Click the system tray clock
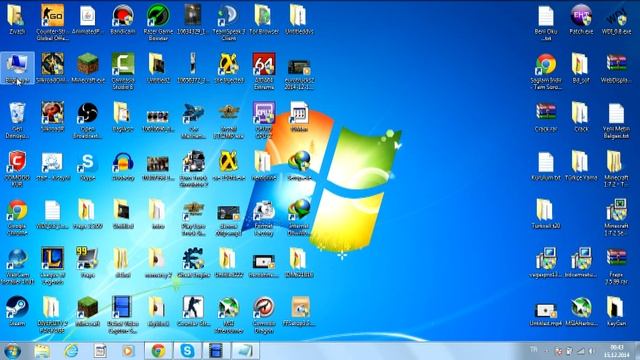The image size is (640, 360). [x=617, y=351]
